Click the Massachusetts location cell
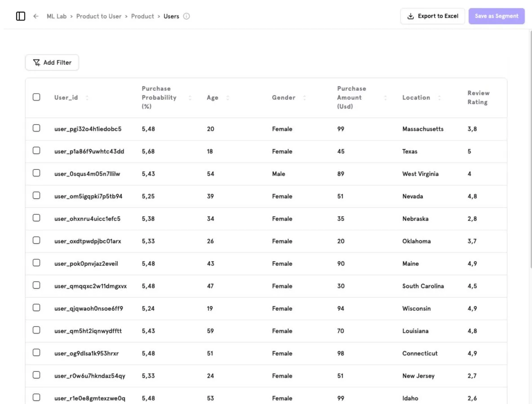Viewport: 532px width, 404px height. [423, 129]
